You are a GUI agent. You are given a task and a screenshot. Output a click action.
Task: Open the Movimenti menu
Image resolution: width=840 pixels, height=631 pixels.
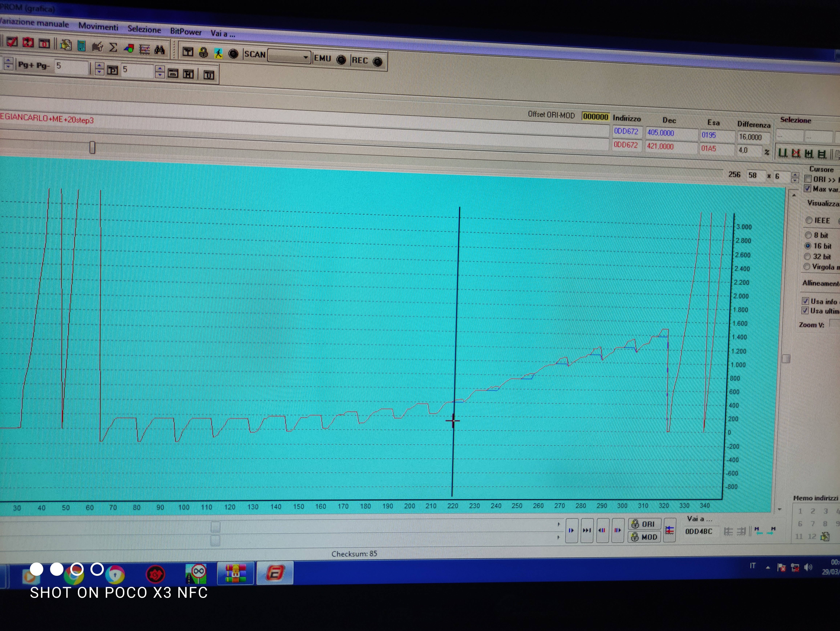98,27
